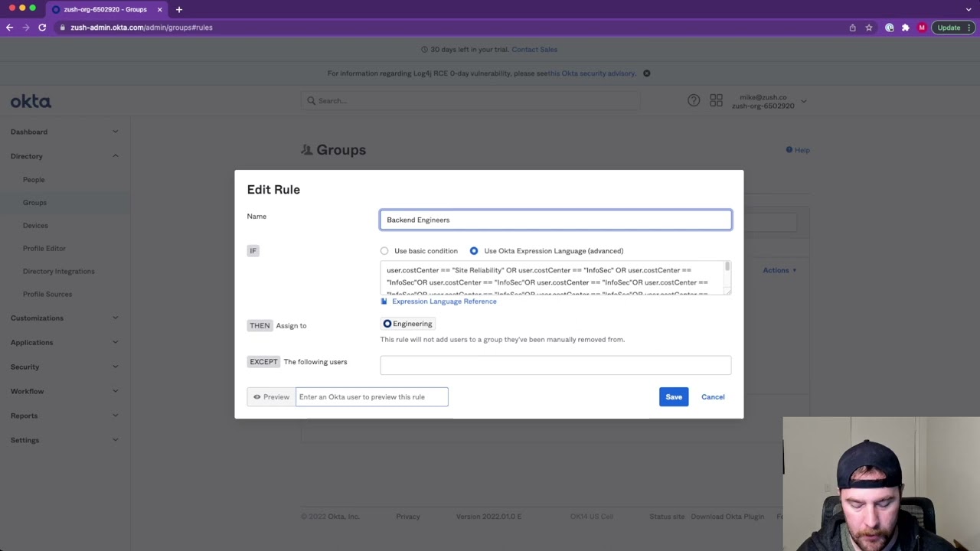
Task: Click the Except following users field
Action: point(556,366)
